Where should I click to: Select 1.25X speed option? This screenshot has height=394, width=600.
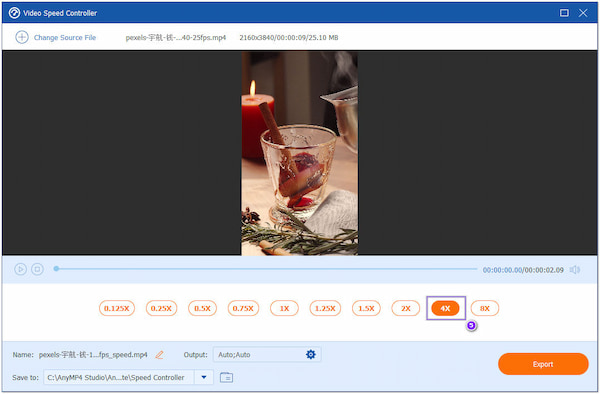[x=325, y=308]
